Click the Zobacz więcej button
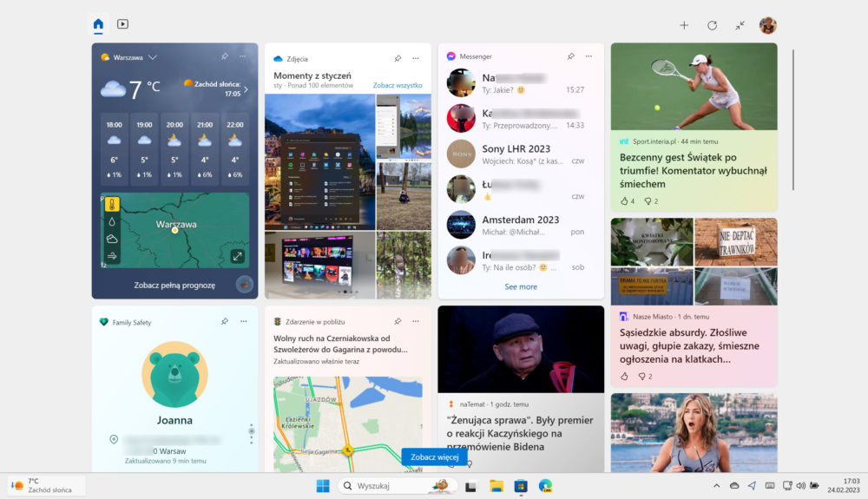Viewport: 868px width, 499px height. (x=435, y=457)
